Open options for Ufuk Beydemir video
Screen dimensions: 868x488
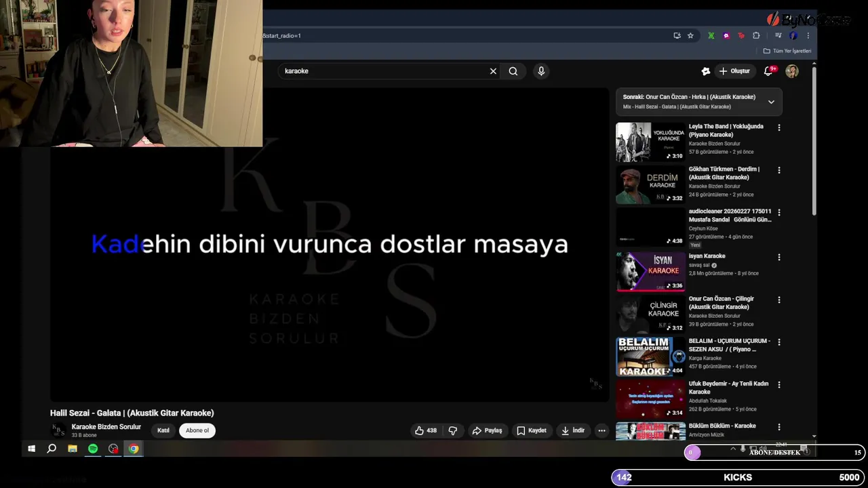pos(778,384)
